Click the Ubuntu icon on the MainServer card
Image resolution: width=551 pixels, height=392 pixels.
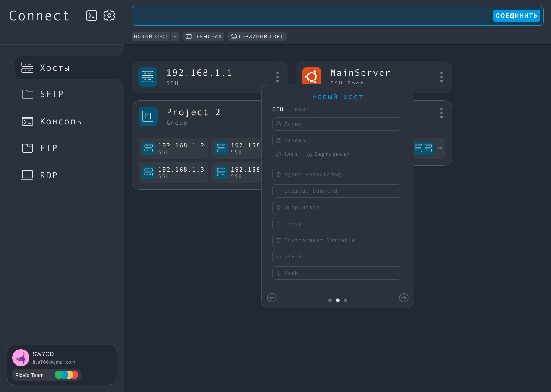coord(312,76)
